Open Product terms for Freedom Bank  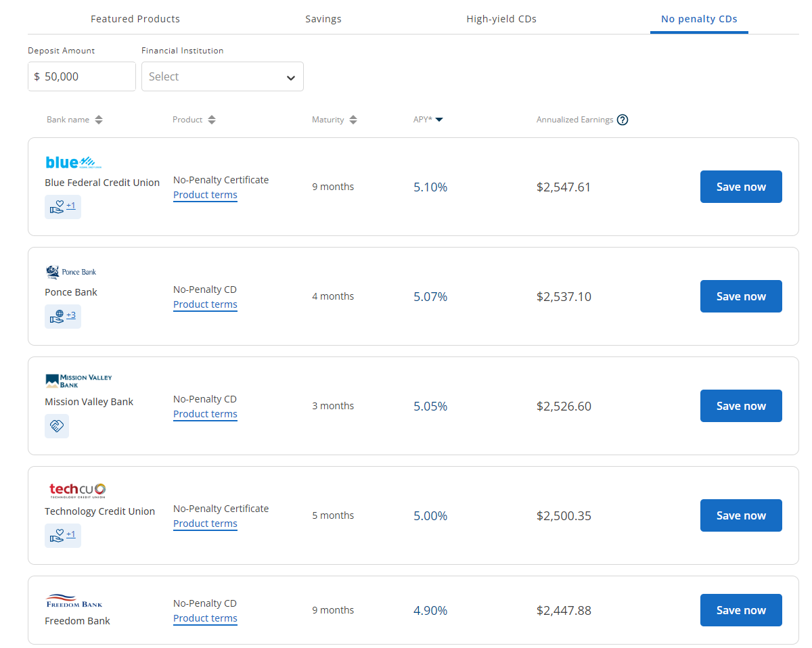tap(205, 618)
